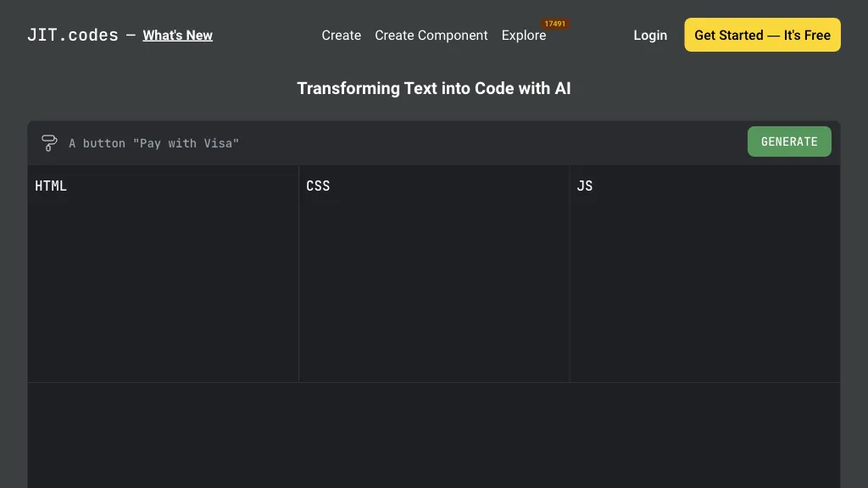This screenshot has height=488, width=868.
Task: Open the Explore section
Action: (524, 36)
